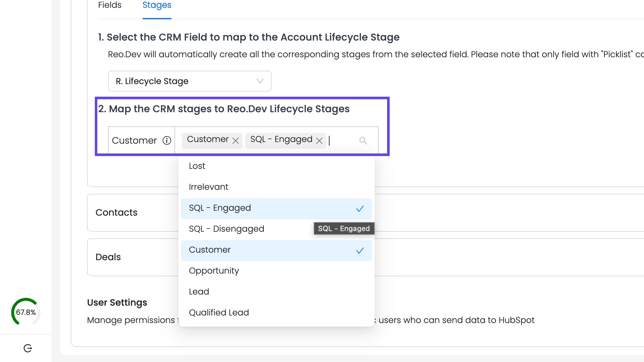Click the search magnifier icon in stage field
Viewport: 644px width, 362px height.
click(363, 140)
